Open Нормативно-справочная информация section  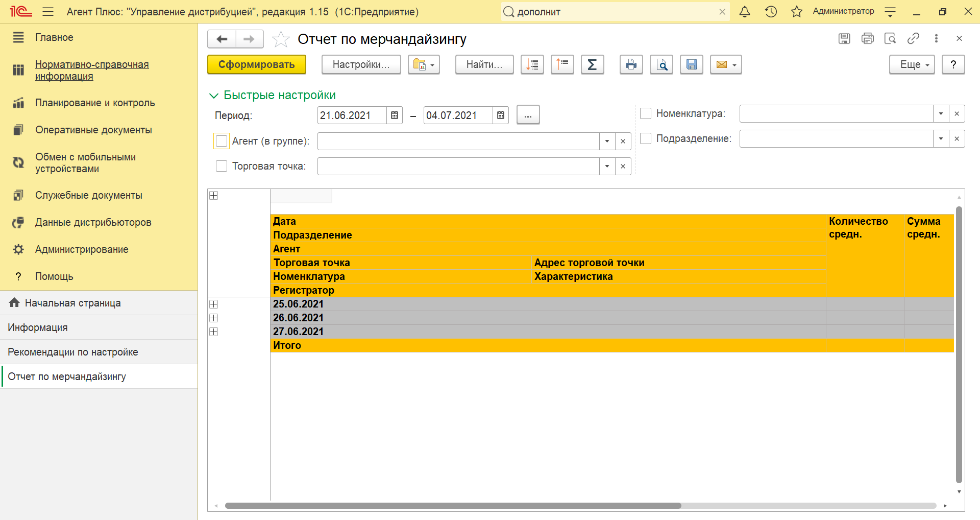click(x=92, y=70)
